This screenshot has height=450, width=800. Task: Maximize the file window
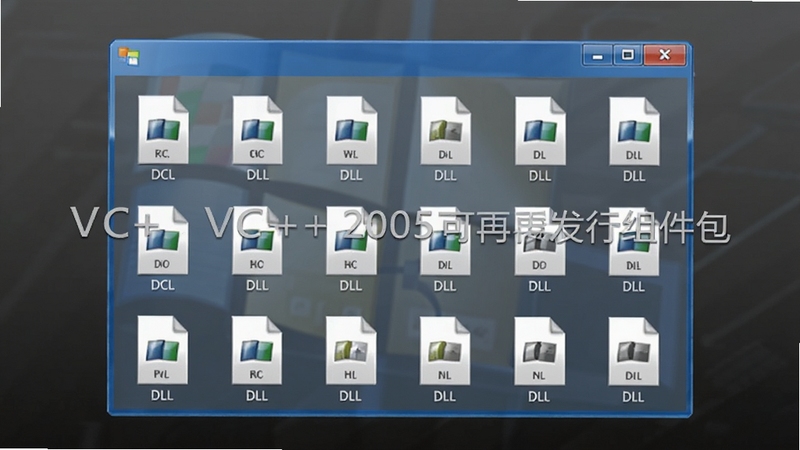click(628, 55)
